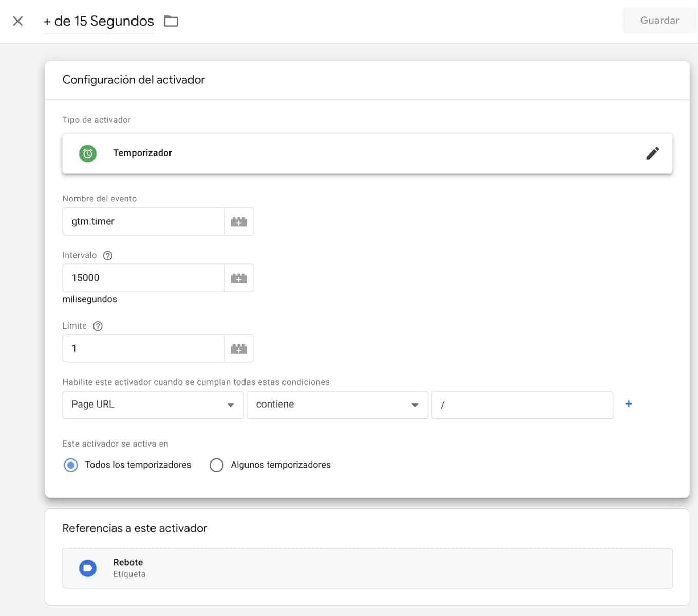Click the folder icon next to the trigger name
The height and width of the screenshot is (616, 698).
pos(171,21)
